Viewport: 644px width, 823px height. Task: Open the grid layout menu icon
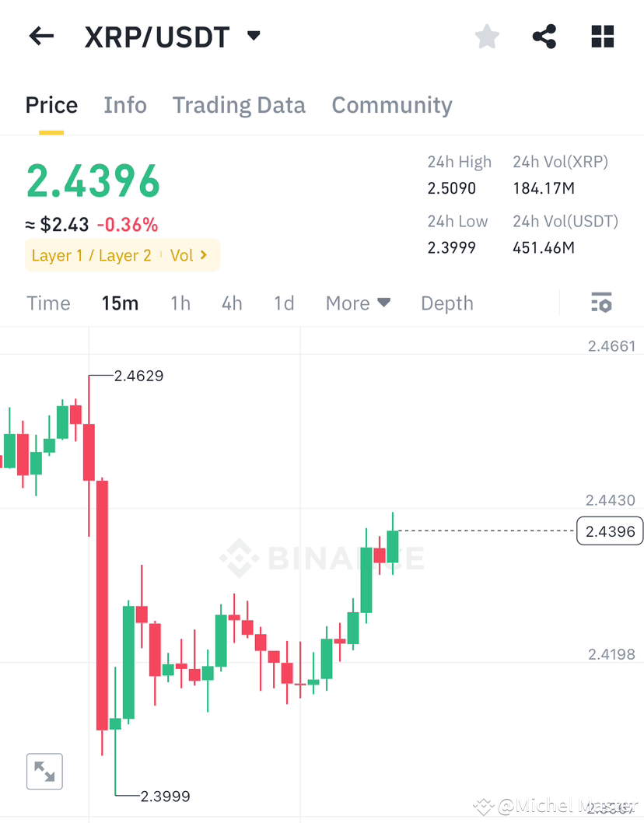click(602, 36)
